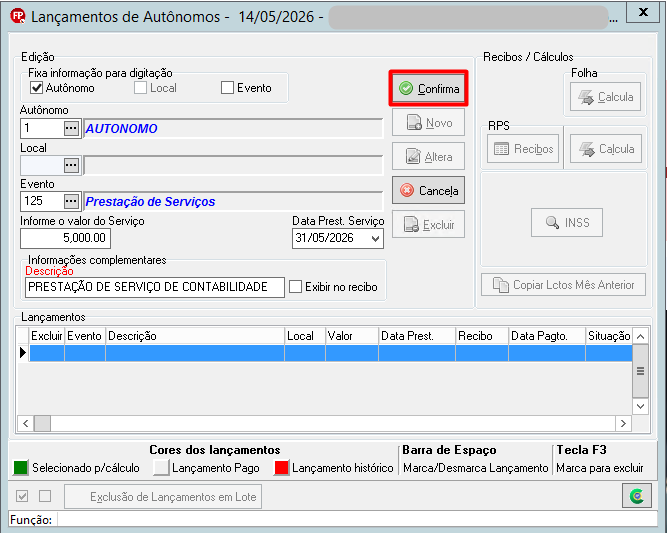Click the row indicator arrow in grid

click(x=23, y=353)
